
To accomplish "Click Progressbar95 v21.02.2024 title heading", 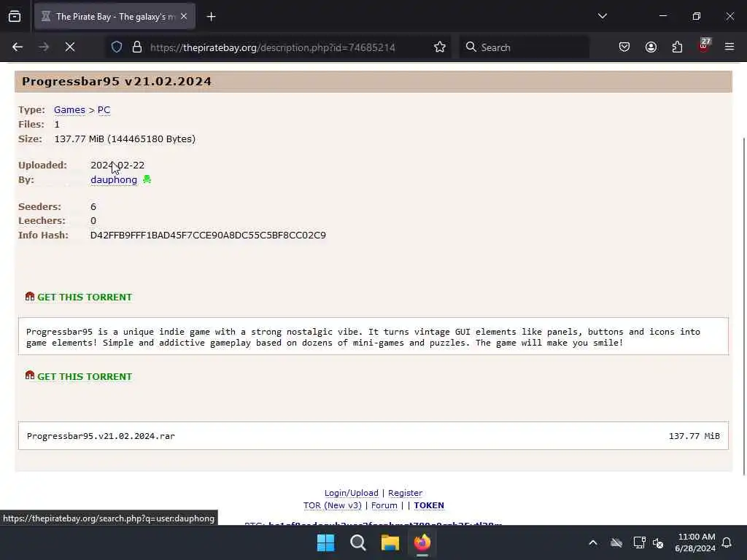I will pyautogui.click(x=117, y=82).
